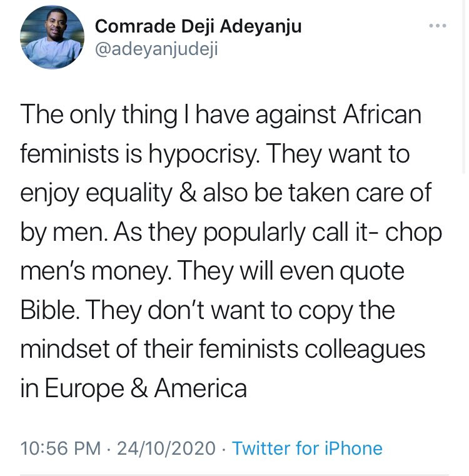Image resolution: width=469 pixels, height=476 pixels.
Task: Open the Twitter for iPhone source link
Action: point(307,448)
